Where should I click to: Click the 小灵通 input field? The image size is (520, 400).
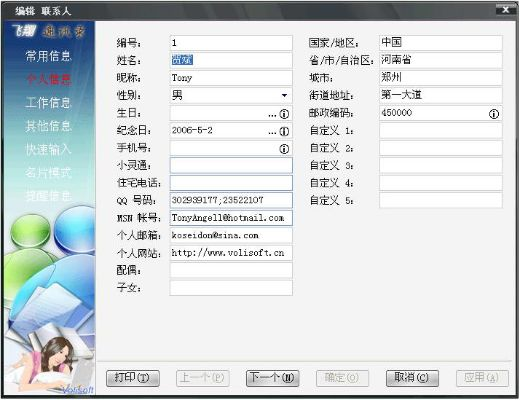[x=231, y=165]
